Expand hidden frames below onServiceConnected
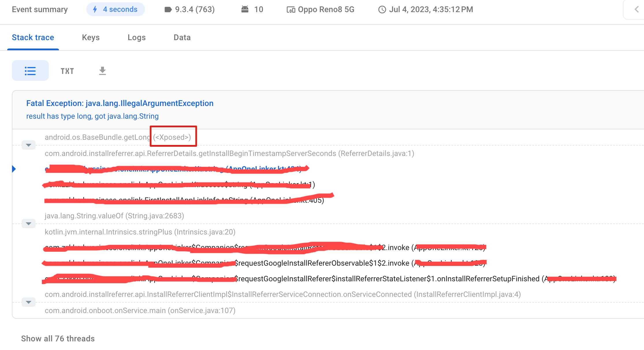This screenshot has width=644, height=350. tap(29, 302)
